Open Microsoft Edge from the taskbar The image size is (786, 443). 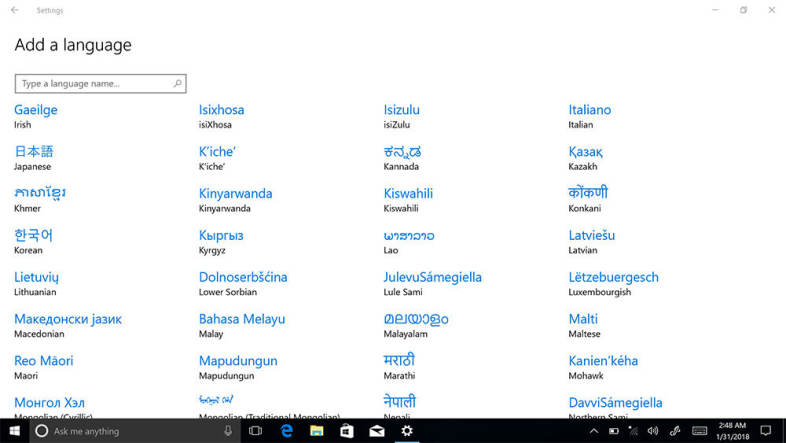(285, 431)
